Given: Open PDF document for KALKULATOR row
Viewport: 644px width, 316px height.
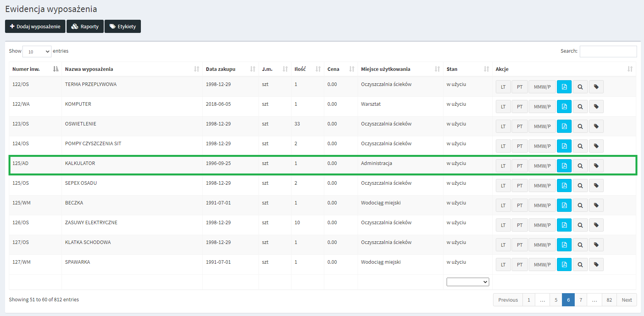Looking at the screenshot, I should 564,166.
